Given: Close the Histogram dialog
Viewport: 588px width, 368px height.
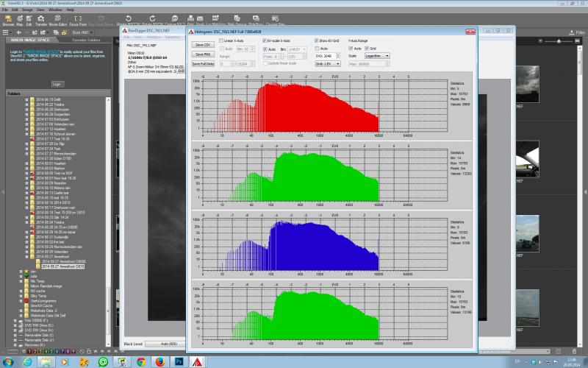Looking at the screenshot, I should (x=470, y=32).
